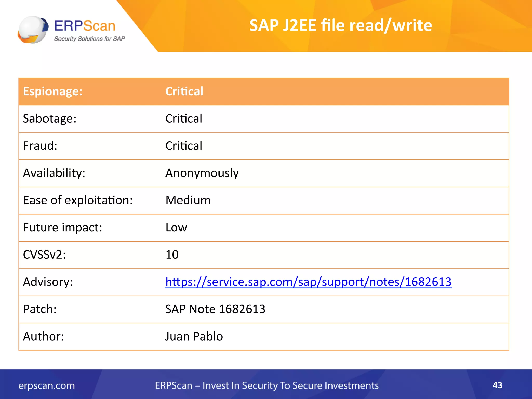Select the 'Medium' value
The width and height of the screenshot is (532, 399).
coord(188,200)
